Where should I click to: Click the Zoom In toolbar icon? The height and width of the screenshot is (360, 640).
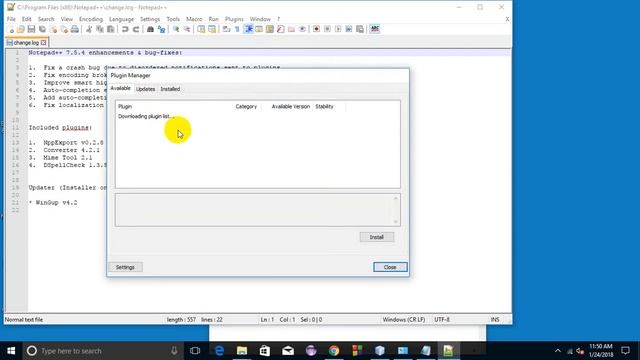point(176,29)
